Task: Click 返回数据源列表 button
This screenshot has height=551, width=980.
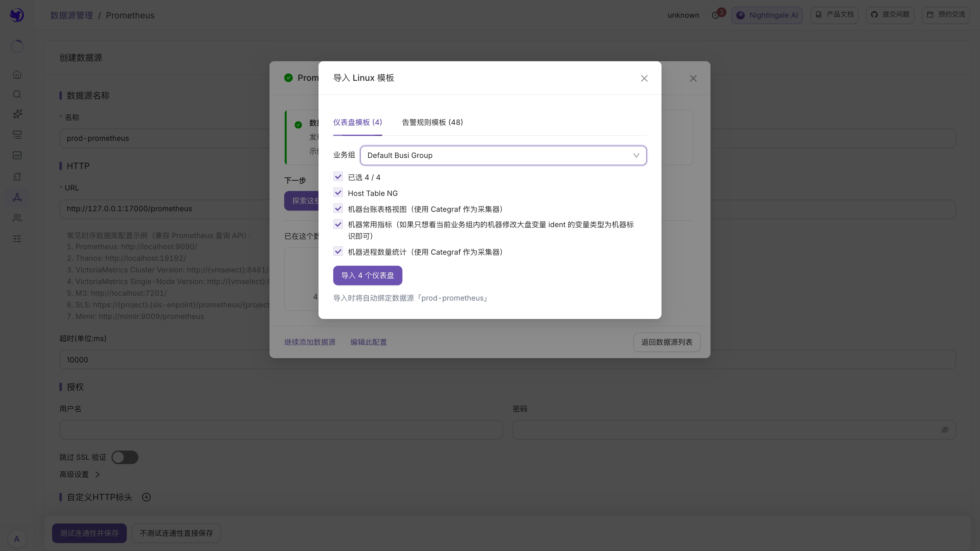Action: click(667, 342)
